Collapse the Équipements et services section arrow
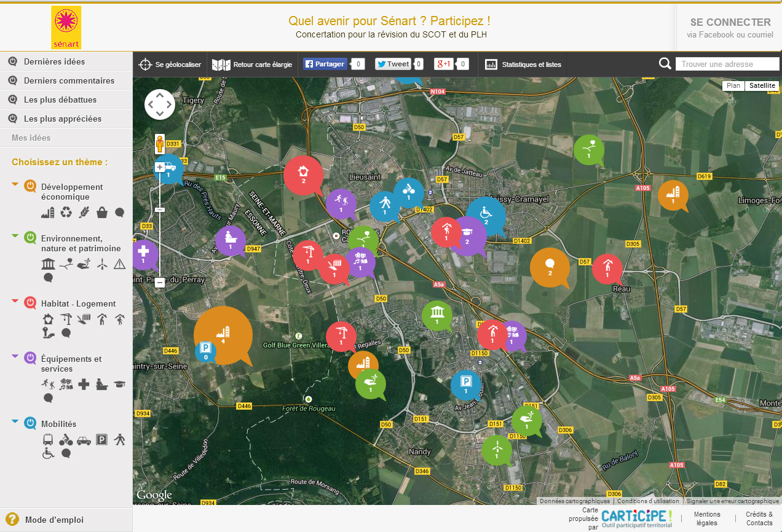The width and height of the screenshot is (782, 532). (x=15, y=356)
